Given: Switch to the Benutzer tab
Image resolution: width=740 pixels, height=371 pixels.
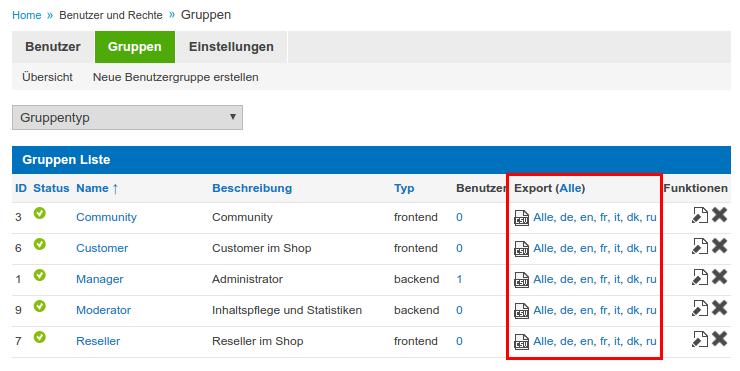Looking at the screenshot, I should point(53,47).
